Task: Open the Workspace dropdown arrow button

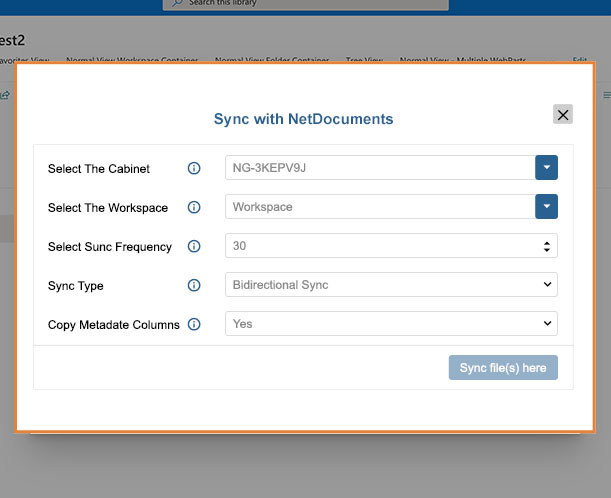Action: coord(546,207)
